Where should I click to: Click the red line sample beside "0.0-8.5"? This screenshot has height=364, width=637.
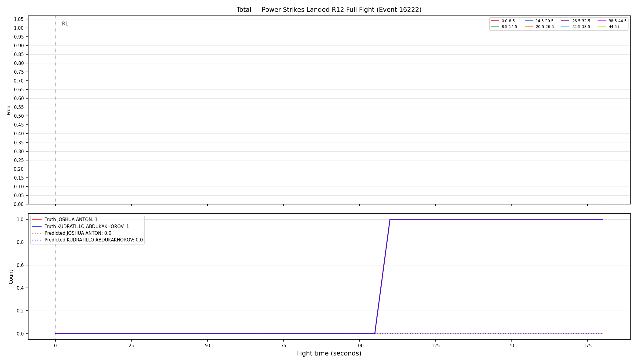[x=495, y=21]
